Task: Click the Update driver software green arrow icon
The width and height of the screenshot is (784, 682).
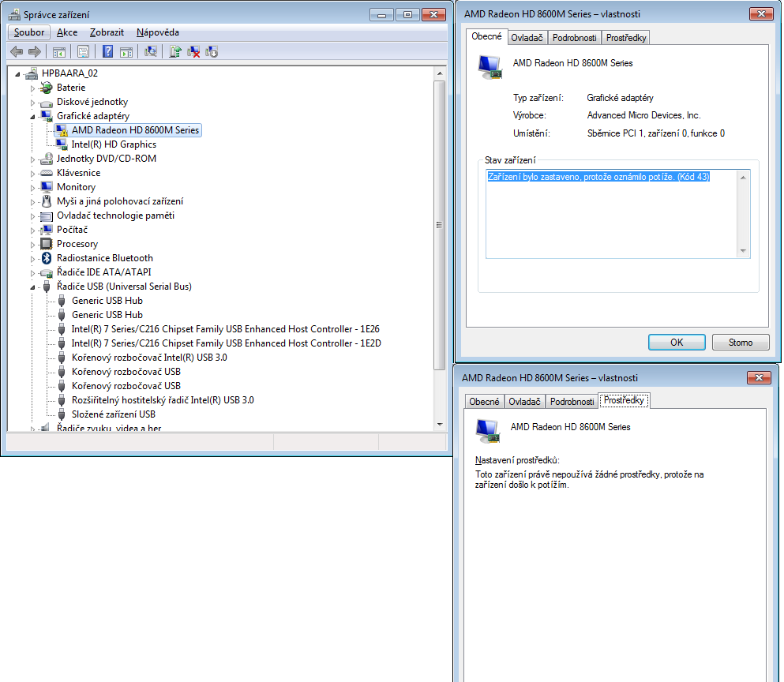Action: click(x=174, y=51)
